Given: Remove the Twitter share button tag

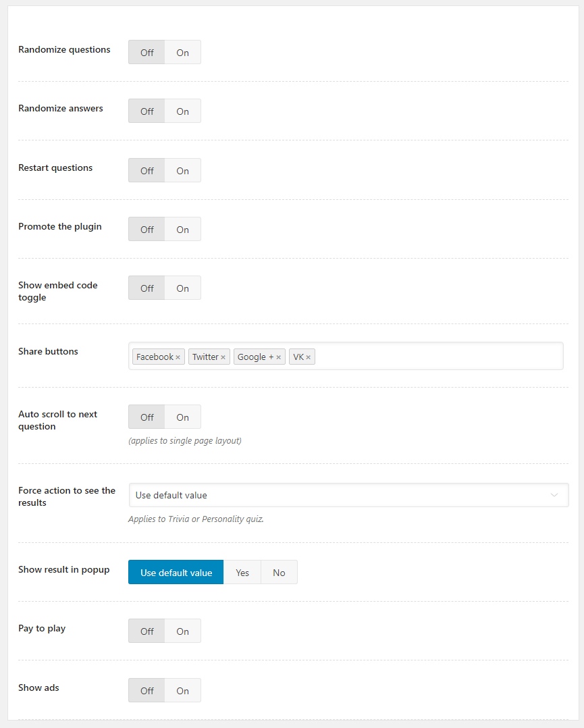Looking at the screenshot, I should 223,357.
